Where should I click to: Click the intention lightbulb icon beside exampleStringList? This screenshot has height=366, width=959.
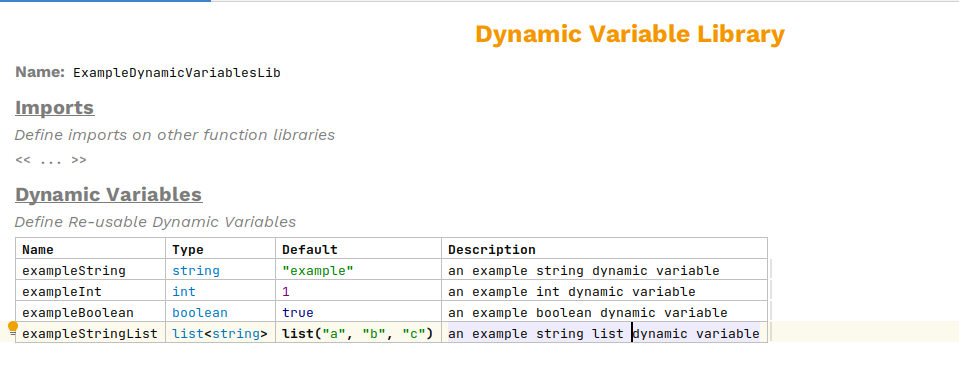pos(13,328)
